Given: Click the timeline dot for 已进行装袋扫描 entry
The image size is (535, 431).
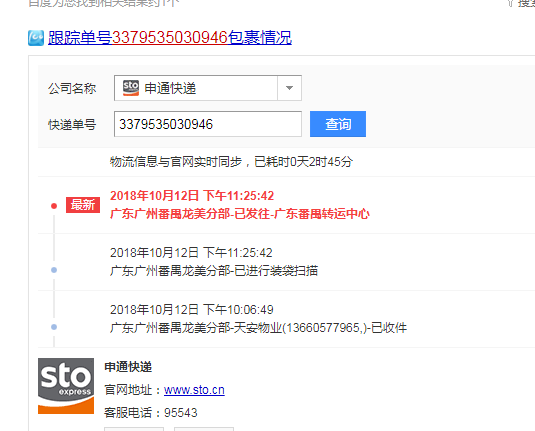Looking at the screenshot, I should 54,270.
